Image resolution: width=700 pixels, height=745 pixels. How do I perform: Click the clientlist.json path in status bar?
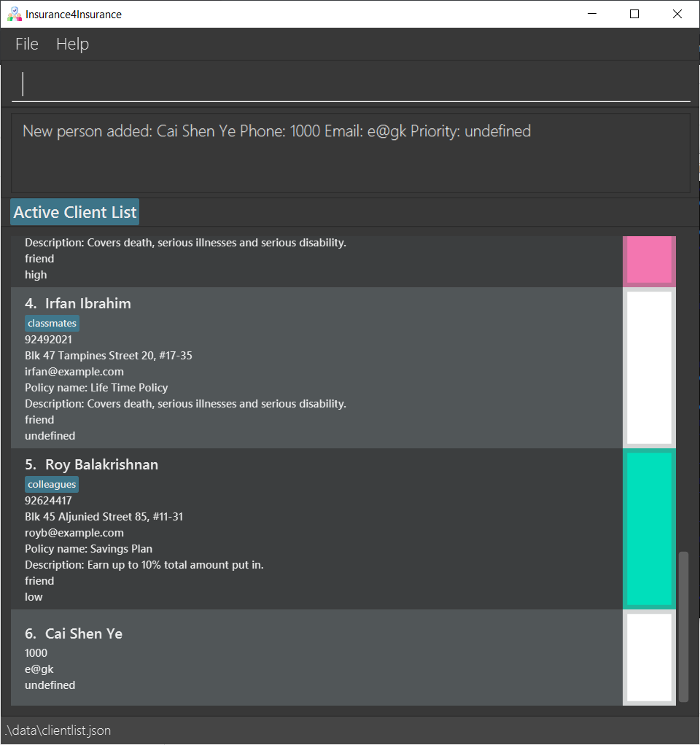(x=58, y=730)
